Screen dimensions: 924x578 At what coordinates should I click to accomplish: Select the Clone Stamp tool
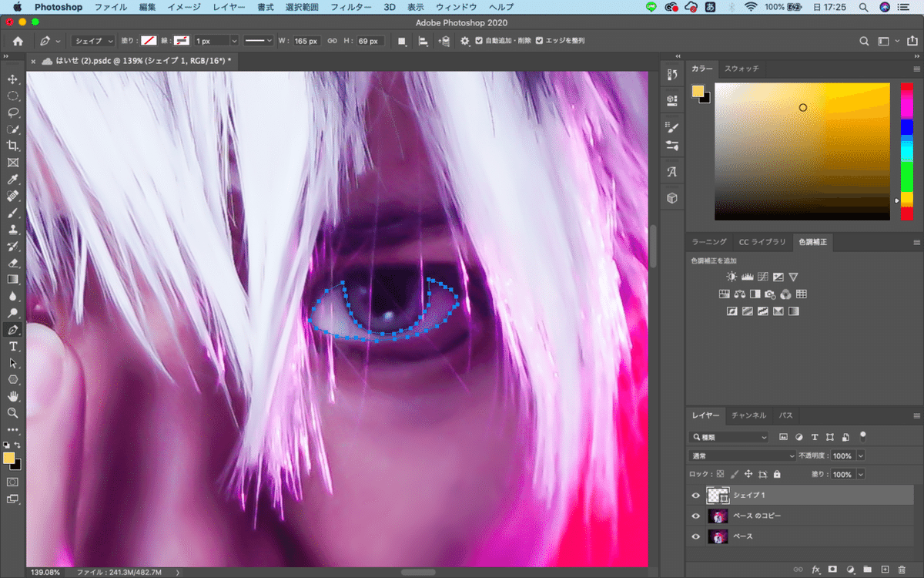pyautogui.click(x=12, y=230)
